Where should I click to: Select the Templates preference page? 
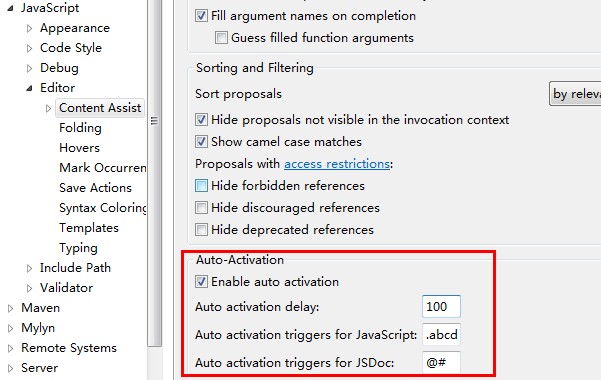(x=89, y=228)
